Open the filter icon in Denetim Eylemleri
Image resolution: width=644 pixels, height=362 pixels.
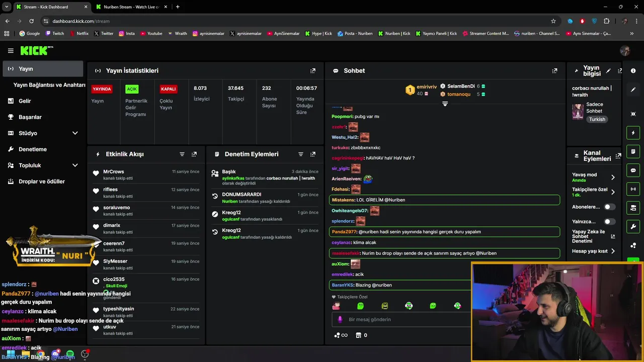point(301,154)
